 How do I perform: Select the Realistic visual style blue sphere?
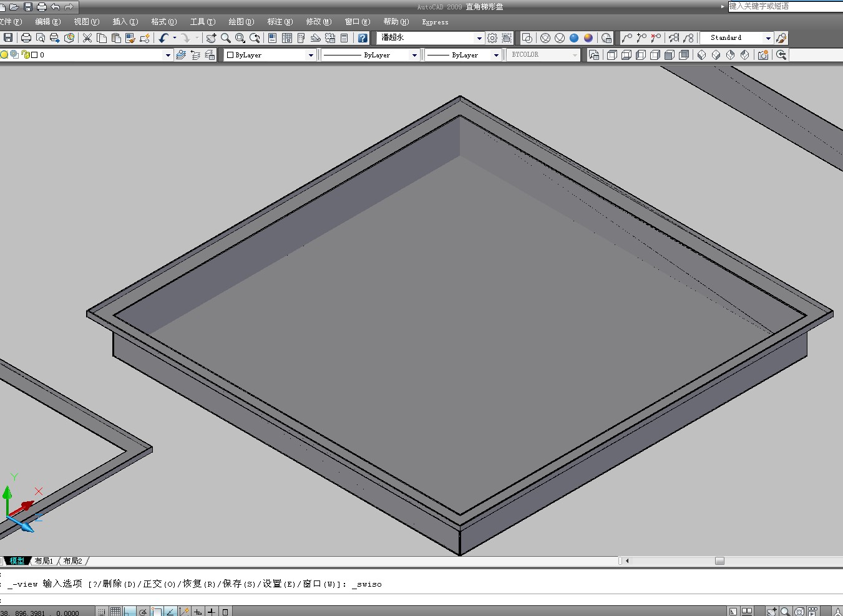(574, 38)
